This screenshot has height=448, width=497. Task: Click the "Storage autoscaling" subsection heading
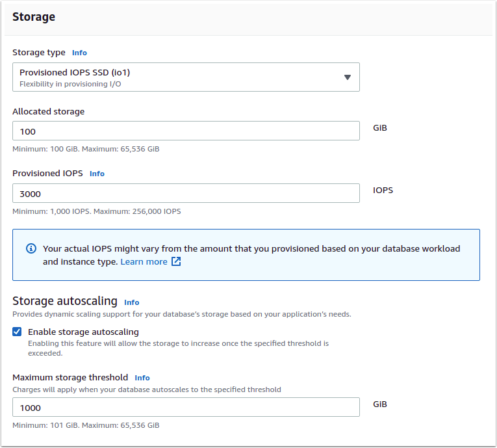coord(65,301)
